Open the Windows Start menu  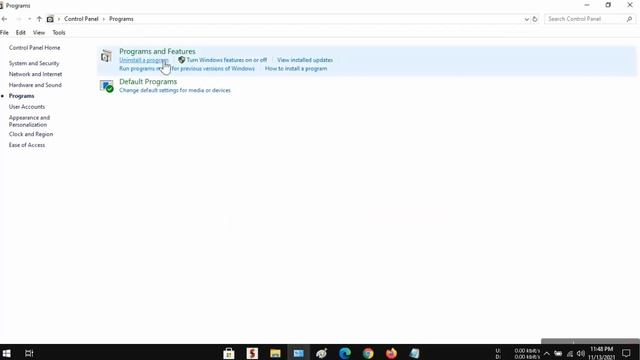coord(6,353)
